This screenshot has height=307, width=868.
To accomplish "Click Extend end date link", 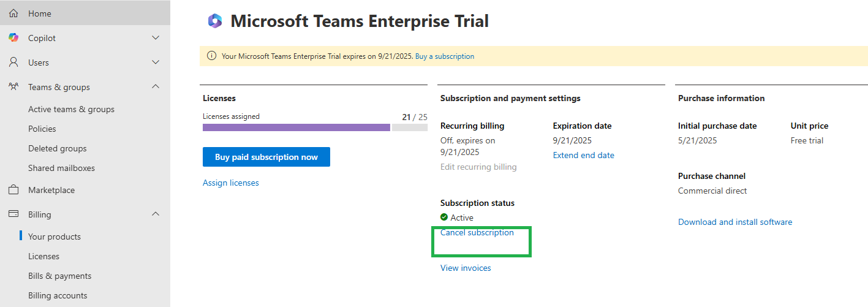I will [x=584, y=155].
